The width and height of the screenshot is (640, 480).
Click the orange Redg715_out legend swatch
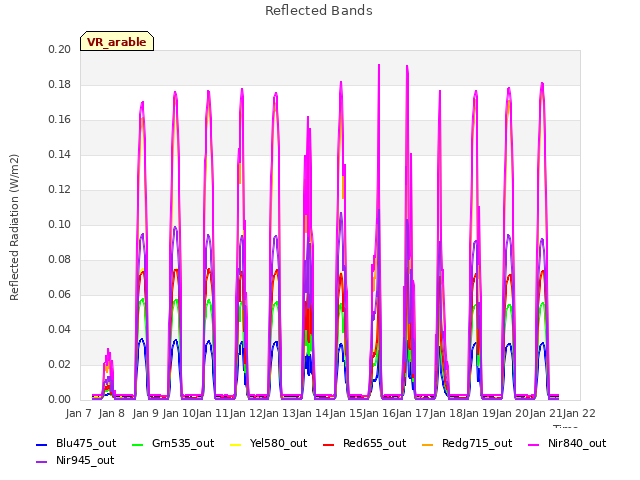click(x=427, y=444)
